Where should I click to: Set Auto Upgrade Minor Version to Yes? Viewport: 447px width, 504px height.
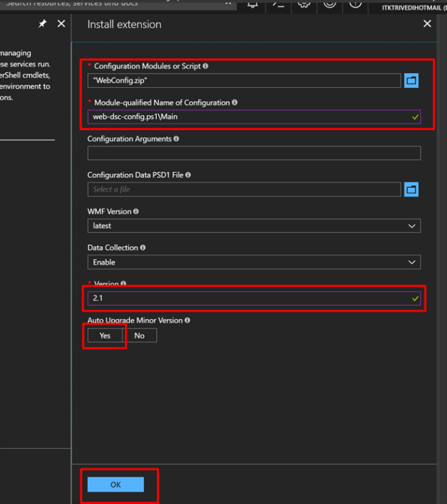tap(105, 336)
